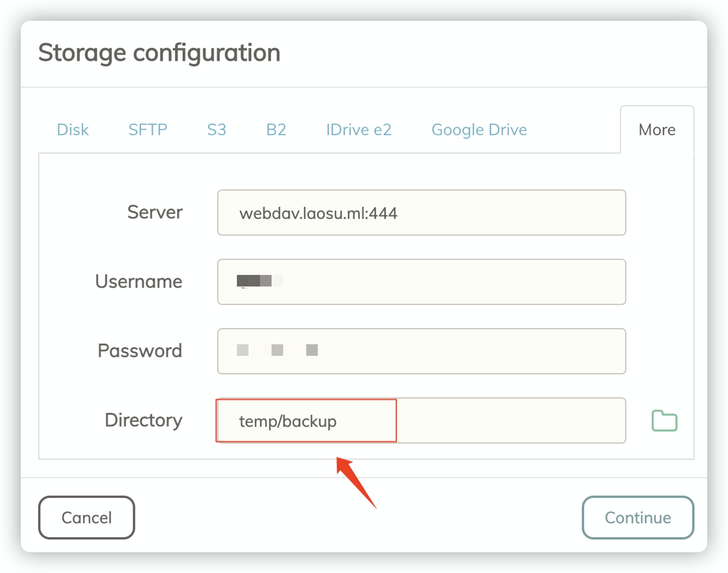The image size is (728, 573).
Task: Open the directory browser folder icon
Action: pos(664,421)
